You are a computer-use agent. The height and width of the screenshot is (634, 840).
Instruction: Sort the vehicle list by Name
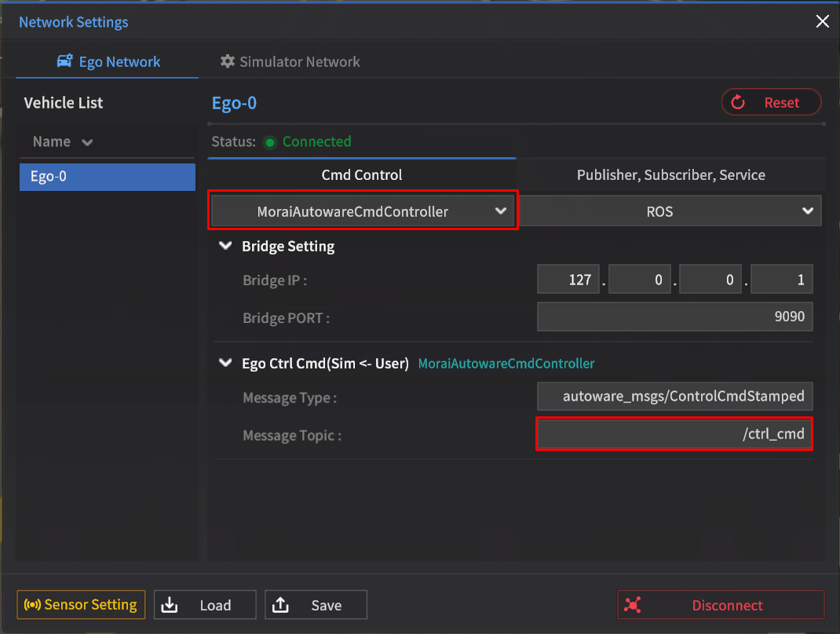(x=63, y=141)
